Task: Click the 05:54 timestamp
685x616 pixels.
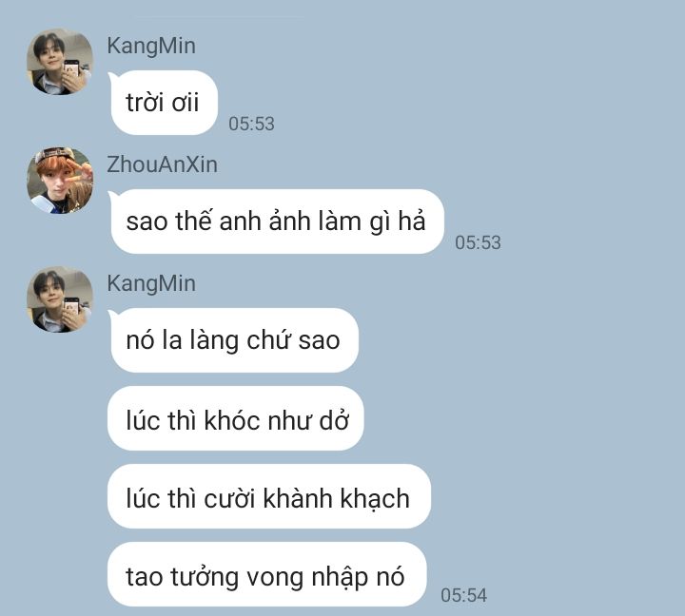Action: [464, 595]
